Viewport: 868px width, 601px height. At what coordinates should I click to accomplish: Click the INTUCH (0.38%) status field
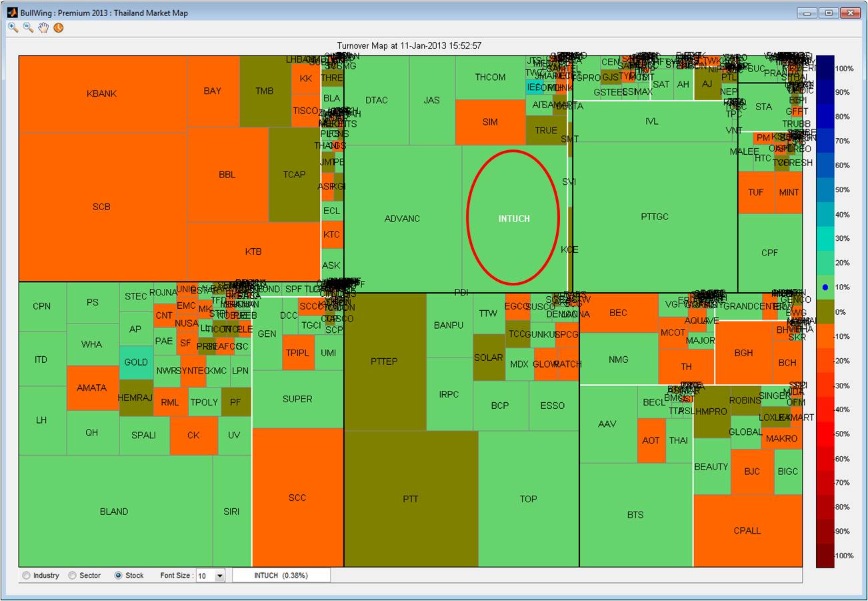tap(281, 575)
